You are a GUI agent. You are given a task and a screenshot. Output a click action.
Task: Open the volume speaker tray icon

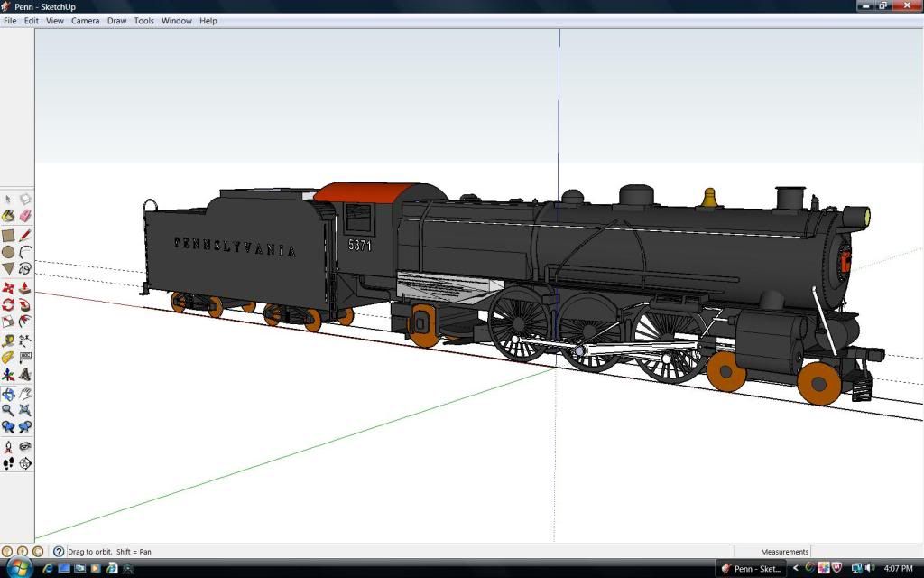(870, 569)
